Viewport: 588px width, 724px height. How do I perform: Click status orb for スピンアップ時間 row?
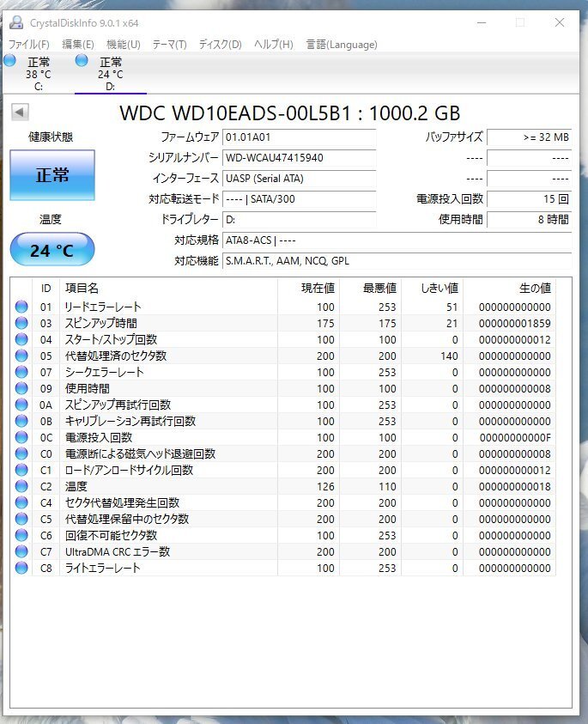pos(21,323)
